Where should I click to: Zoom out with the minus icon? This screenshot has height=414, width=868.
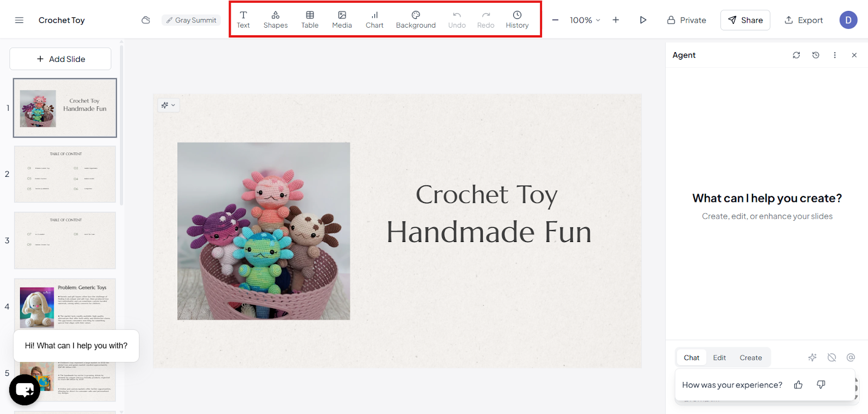click(555, 20)
